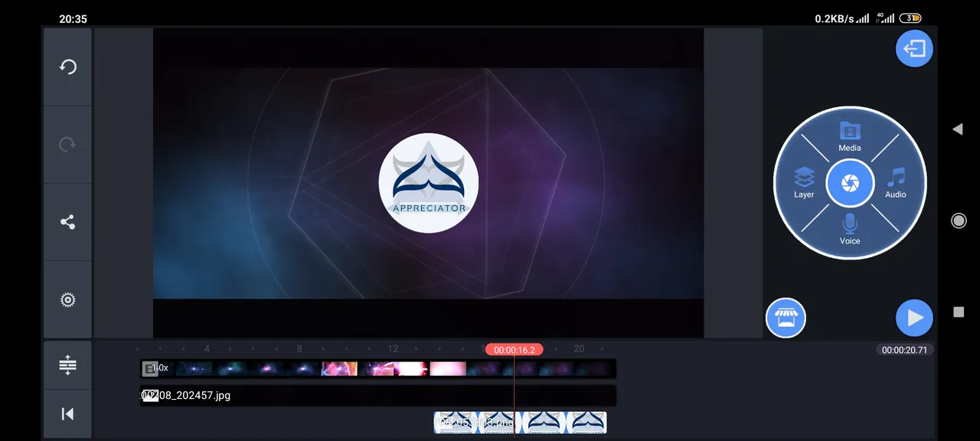The height and width of the screenshot is (441, 980).
Task: Tap the 12 second ruler mark
Action: [393, 349]
